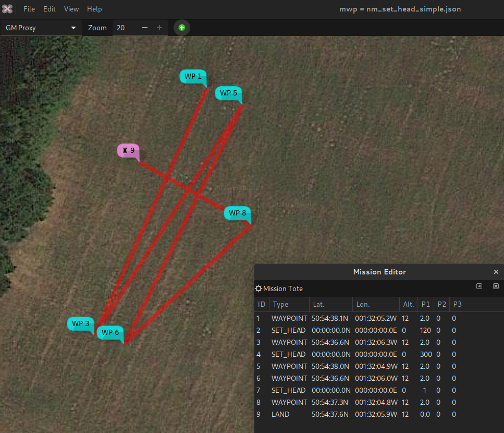Decrease zoom level with minus button
The height and width of the screenshot is (433, 504).
click(145, 28)
